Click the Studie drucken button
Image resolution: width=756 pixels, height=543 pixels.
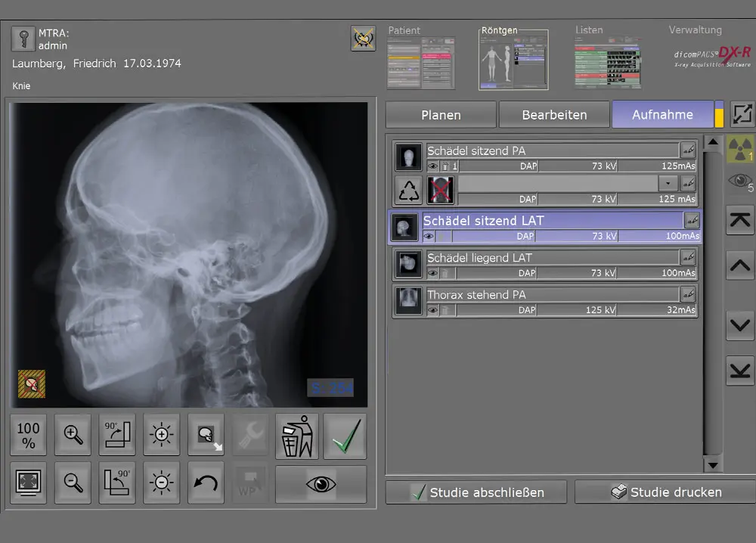tap(665, 492)
